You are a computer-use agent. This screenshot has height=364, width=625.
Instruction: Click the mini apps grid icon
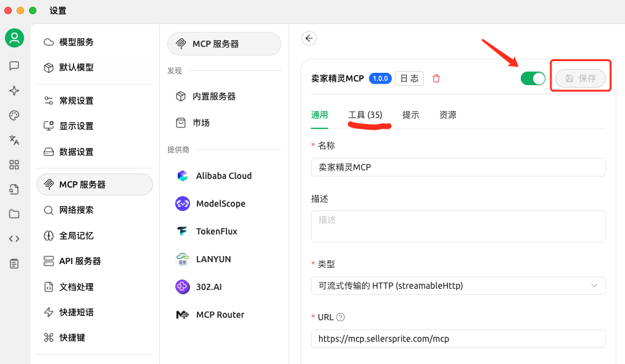coord(14,165)
